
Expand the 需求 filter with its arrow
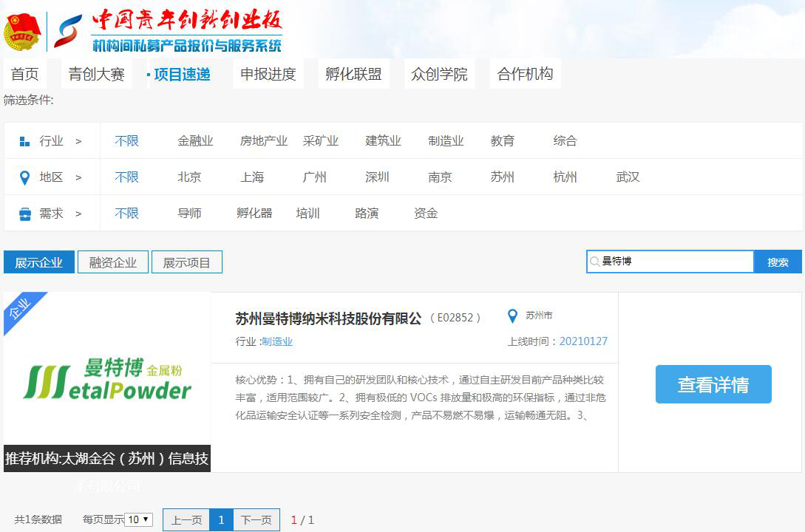point(77,213)
